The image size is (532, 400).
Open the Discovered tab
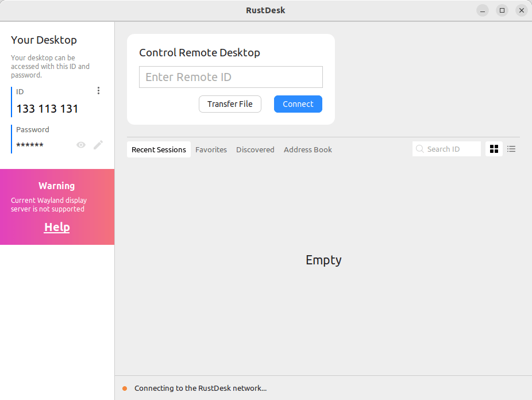(x=255, y=149)
